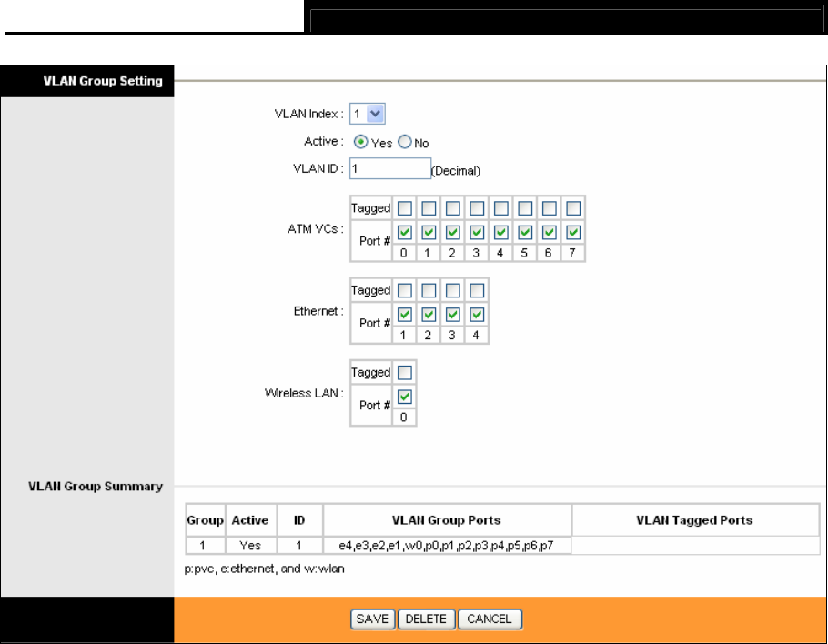Click the VLAN ID input field
The height and width of the screenshot is (644, 828).
390,168
